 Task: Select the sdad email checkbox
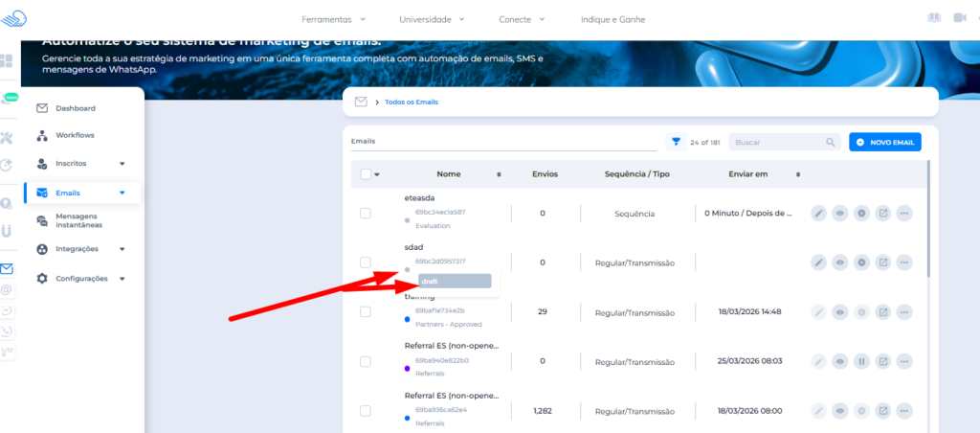click(x=366, y=262)
